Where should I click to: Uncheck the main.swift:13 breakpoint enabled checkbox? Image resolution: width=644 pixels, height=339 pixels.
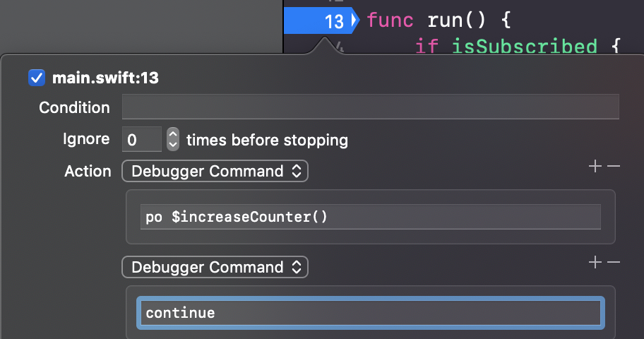coord(37,78)
